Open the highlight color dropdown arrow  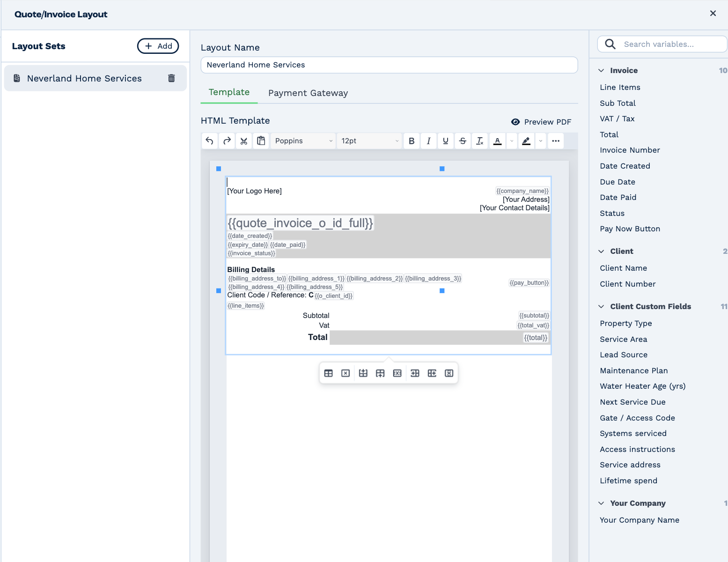point(541,141)
